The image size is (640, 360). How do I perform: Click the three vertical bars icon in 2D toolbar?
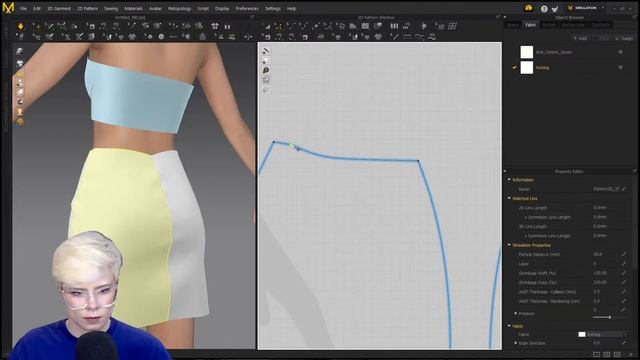click(x=394, y=26)
